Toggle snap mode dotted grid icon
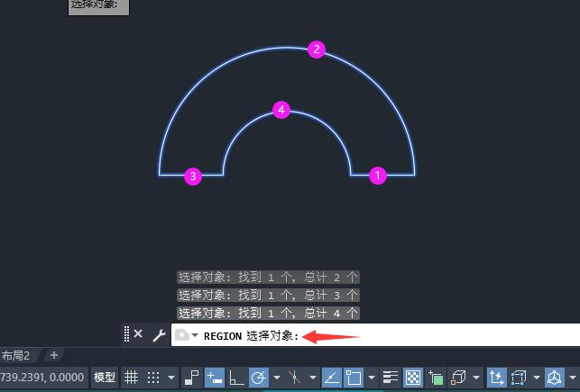 point(153,378)
